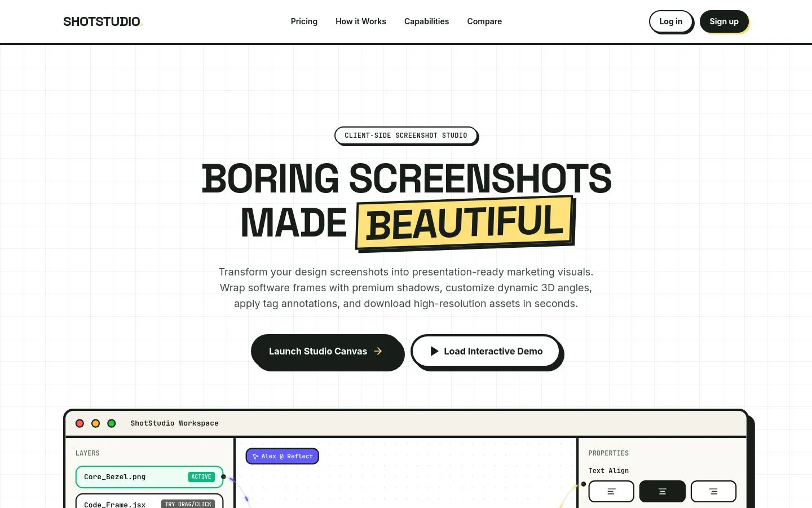This screenshot has width=812, height=508.
Task: Click the Client-Side Screenshot Studio badge
Action: point(406,135)
